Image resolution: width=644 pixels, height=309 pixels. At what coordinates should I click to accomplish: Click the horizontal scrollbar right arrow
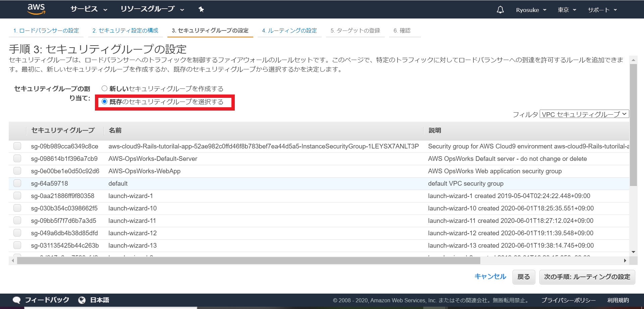tap(625, 260)
